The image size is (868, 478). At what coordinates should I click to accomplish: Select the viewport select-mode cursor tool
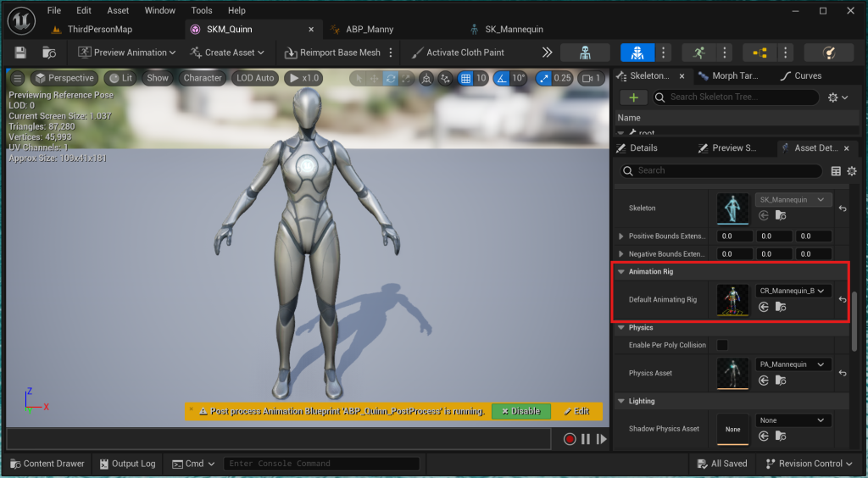359,79
